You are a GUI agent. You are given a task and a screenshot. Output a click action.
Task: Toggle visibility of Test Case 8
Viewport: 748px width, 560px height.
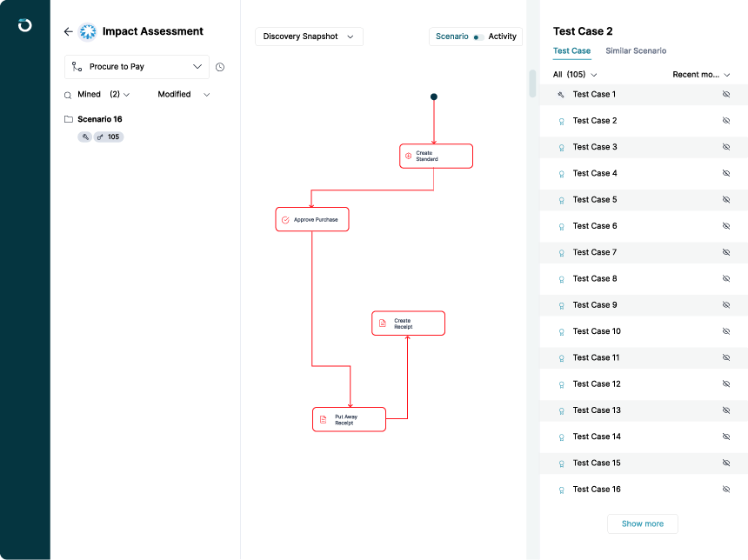click(x=726, y=278)
